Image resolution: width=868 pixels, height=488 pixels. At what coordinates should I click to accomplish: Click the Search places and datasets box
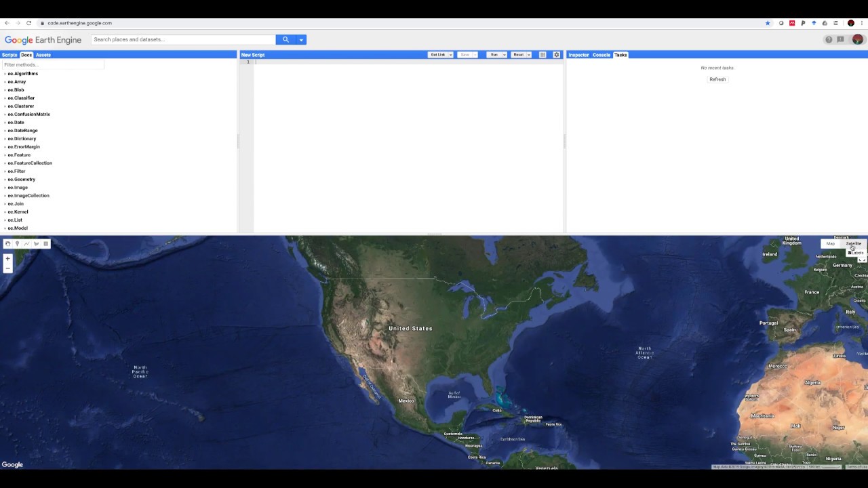coord(183,39)
